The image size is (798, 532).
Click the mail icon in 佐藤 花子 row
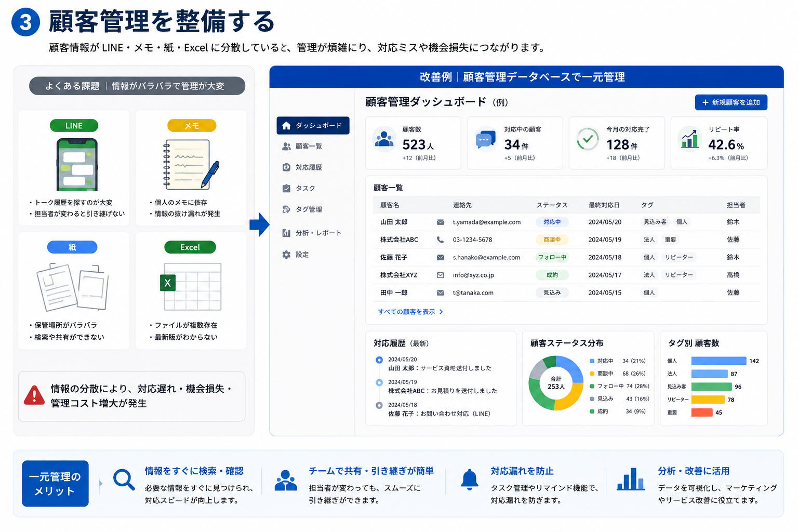point(440,257)
